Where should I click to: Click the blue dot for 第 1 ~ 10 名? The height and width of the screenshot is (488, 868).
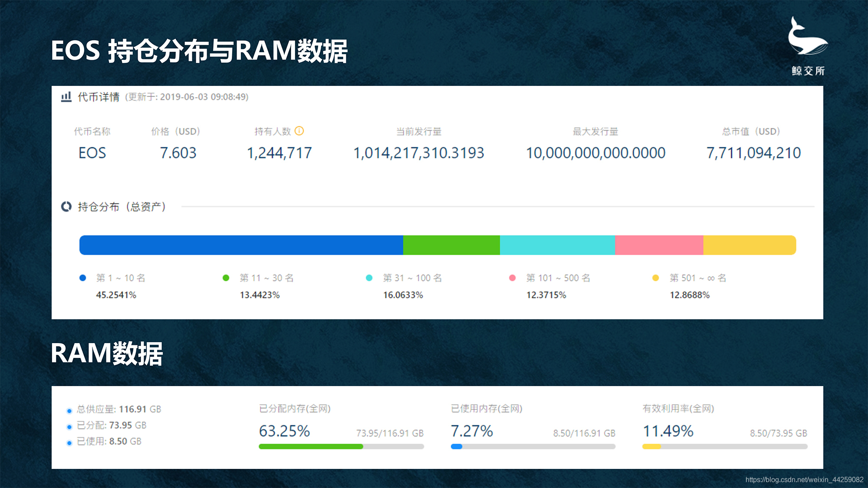83,278
